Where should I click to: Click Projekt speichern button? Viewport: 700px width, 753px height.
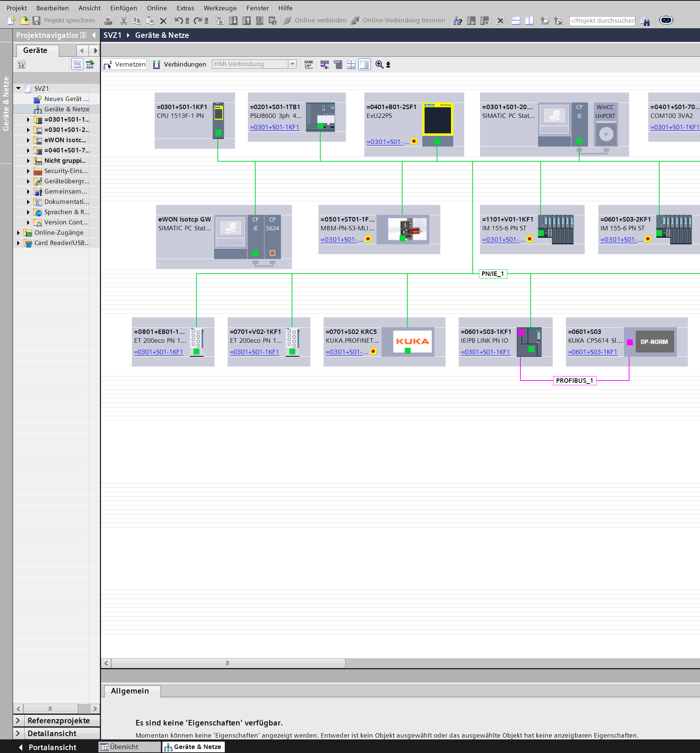(64, 21)
